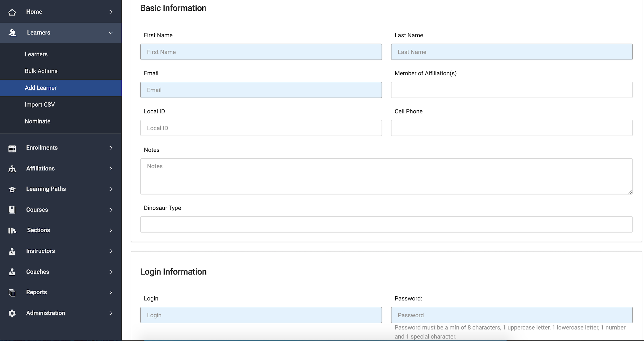Click into the First Name field
The image size is (644, 341).
click(x=261, y=52)
